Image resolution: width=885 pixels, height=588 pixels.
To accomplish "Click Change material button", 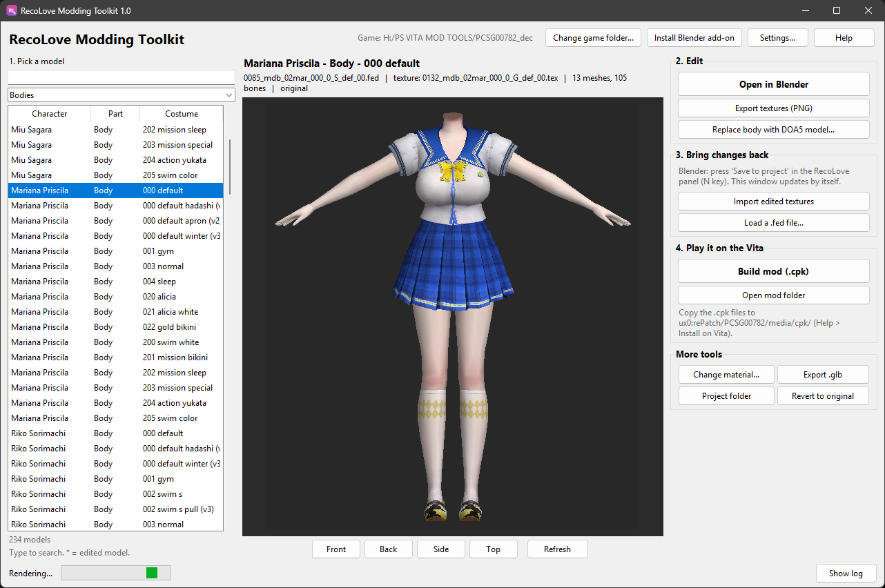I will pos(726,375).
